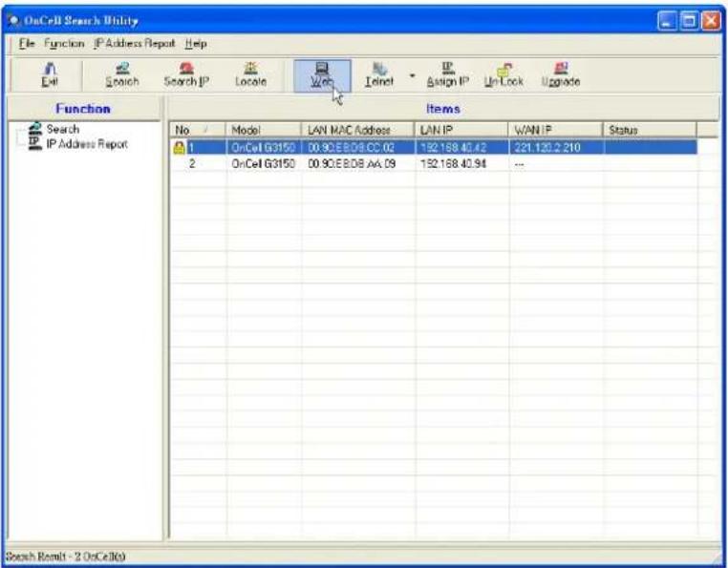
Task: Select row 1 OnCell G3150 model cell
Action: [264, 148]
